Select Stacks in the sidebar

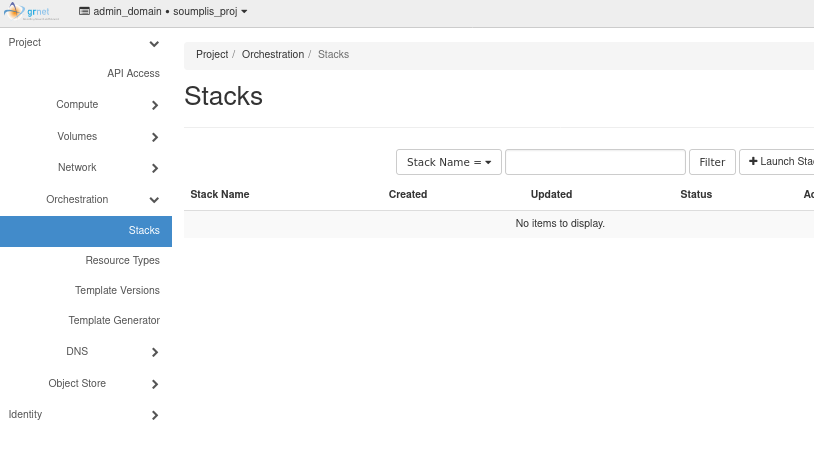click(x=143, y=231)
